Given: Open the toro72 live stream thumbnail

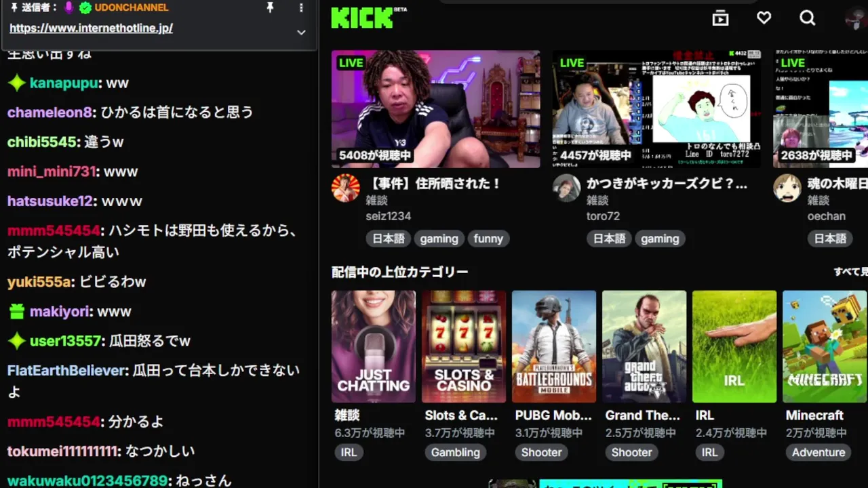Looking at the screenshot, I should pyautogui.click(x=656, y=109).
